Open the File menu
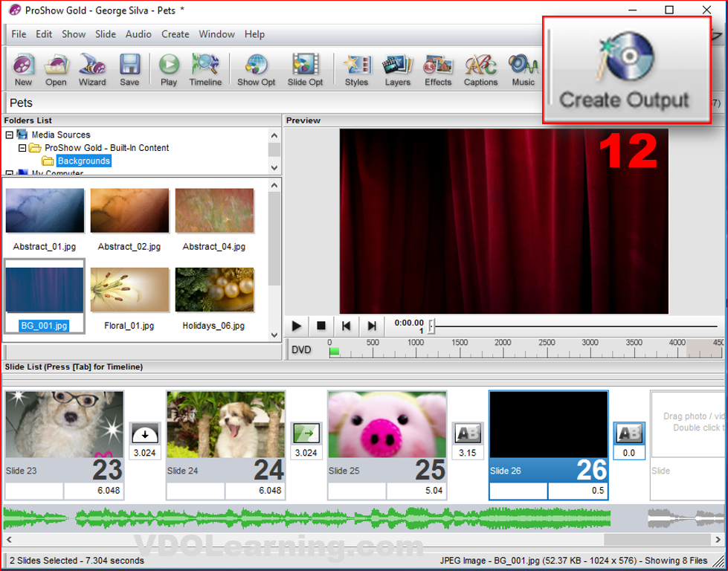728x571 pixels. 19,34
